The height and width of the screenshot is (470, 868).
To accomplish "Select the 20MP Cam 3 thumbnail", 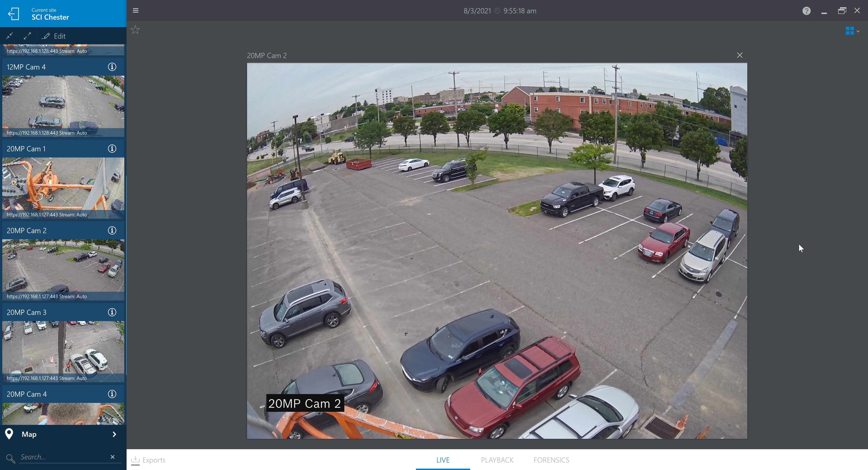I will click(63, 352).
